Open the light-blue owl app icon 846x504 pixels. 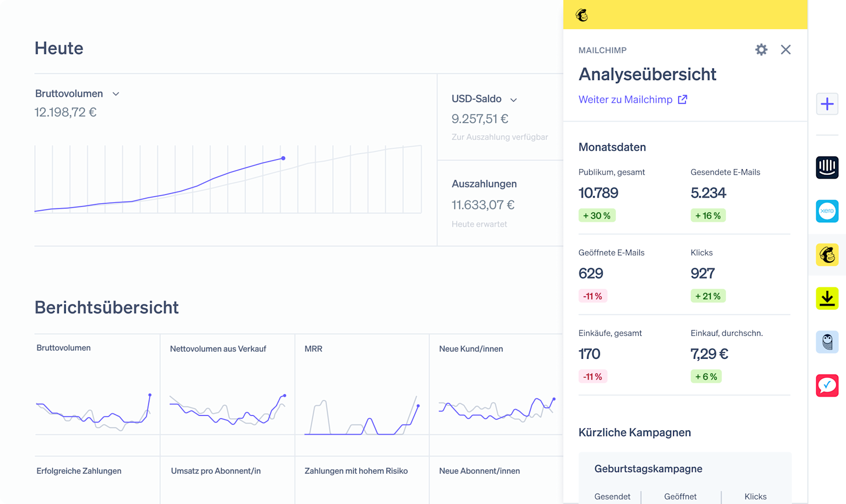point(827,342)
